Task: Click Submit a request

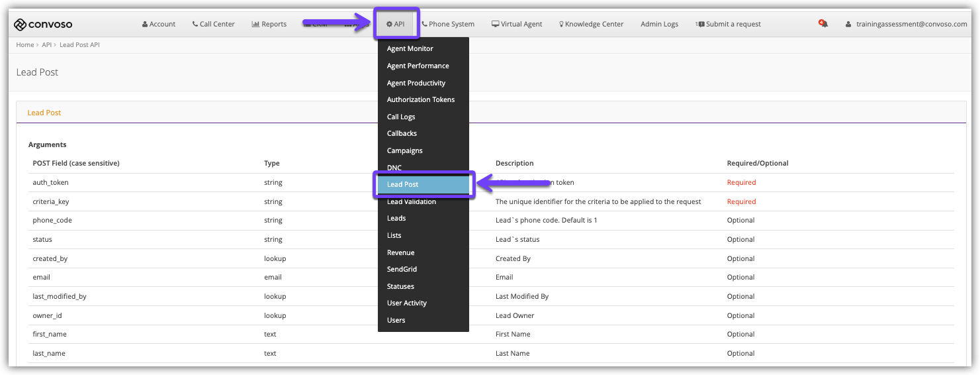Action: click(x=729, y=25)
